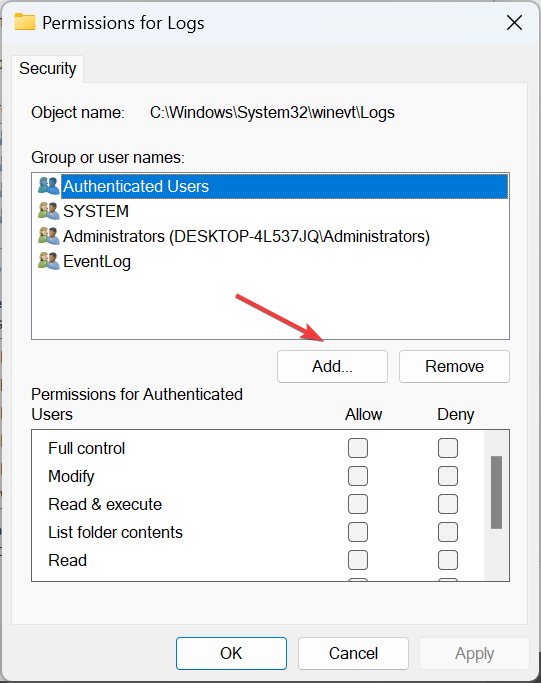Image resolution: width=541 pixels, height=683 pixels.
Task: Allow Full control permission
Action: click(358, 448)
